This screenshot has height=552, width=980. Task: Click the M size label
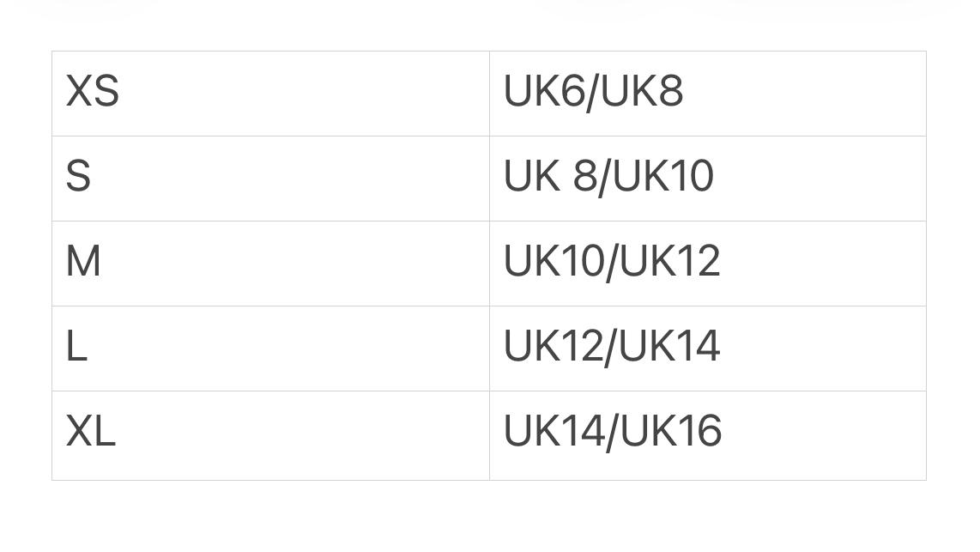[x=83, y=261]
